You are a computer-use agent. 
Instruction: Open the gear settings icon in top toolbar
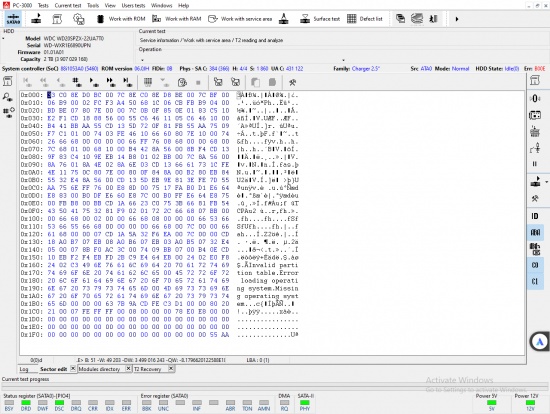pos(79,19)
